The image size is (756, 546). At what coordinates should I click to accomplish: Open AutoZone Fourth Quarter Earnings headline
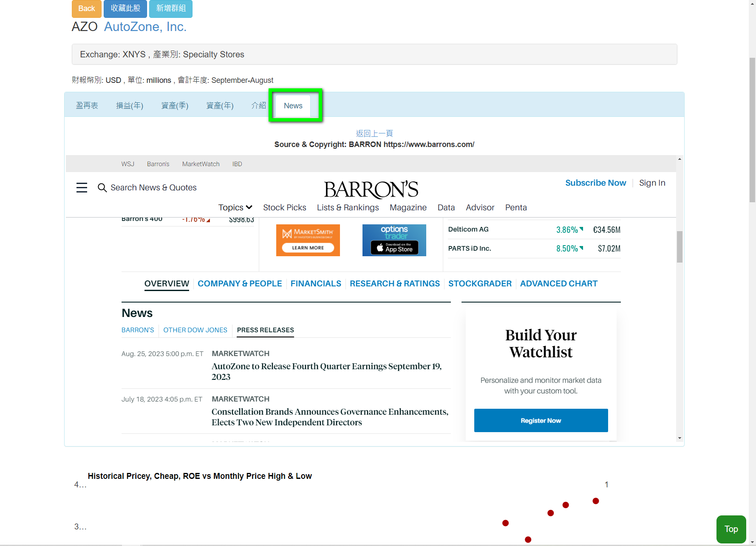[326, 371]
